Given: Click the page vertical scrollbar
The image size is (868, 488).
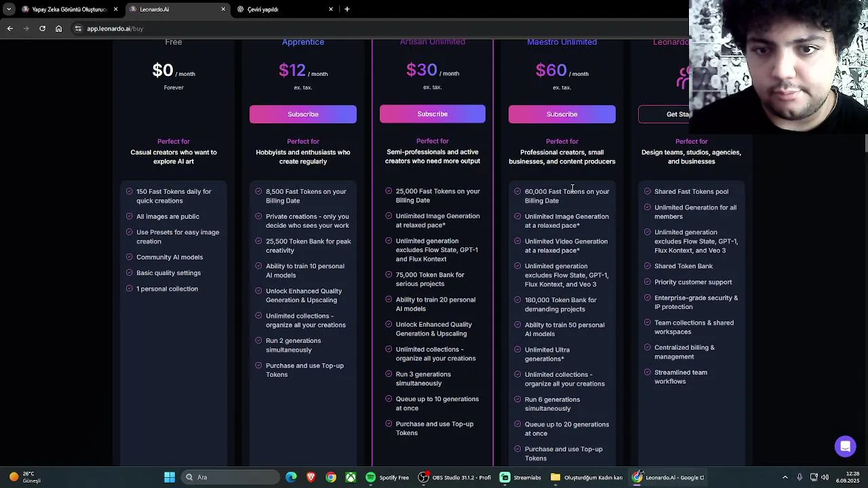Looking at the screenshot, I should [865, 143].
